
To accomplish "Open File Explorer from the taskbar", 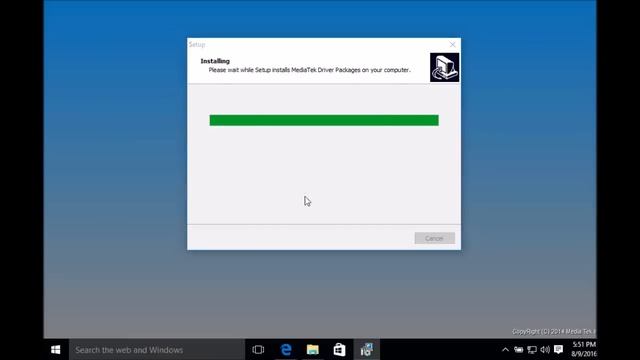I will pos(313,350).
